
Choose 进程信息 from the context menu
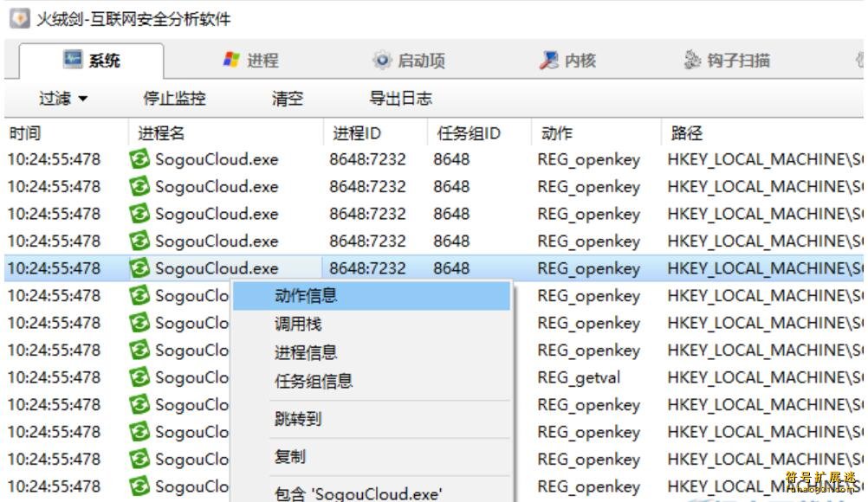coord(306,352)
